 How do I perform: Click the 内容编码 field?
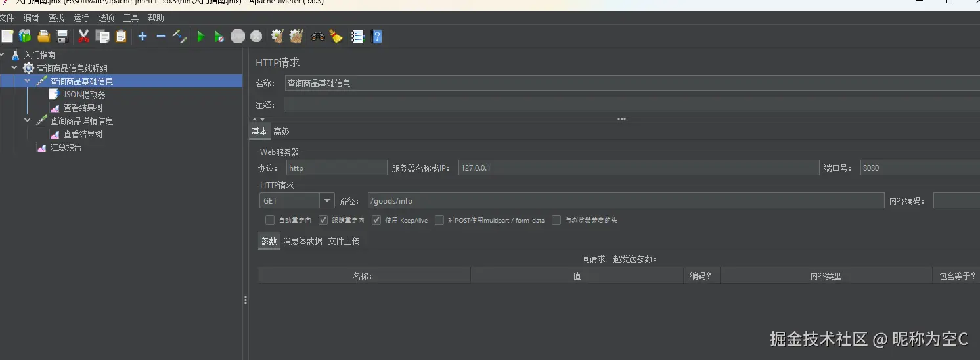tap(956, 200)
